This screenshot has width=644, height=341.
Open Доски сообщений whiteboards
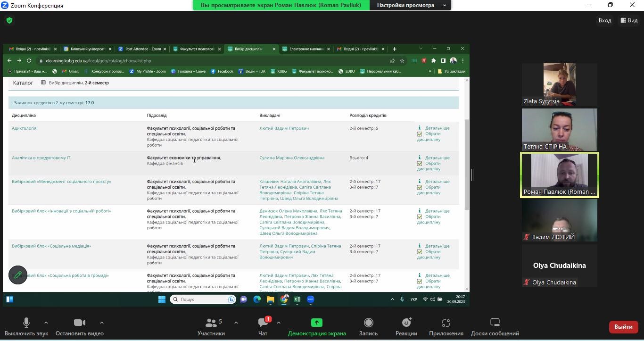tap(495, 327)
